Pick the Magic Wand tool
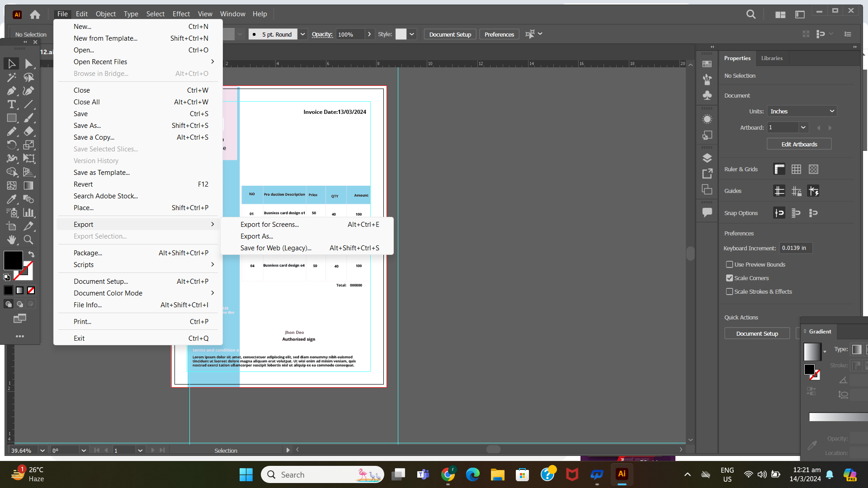The height and width of the screenshot is (488, 868). click(12, 77)
